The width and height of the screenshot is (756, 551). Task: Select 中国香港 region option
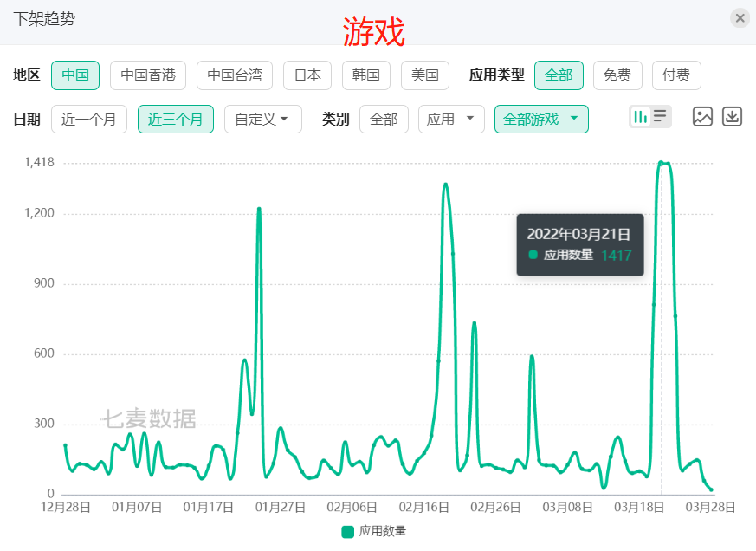(x=148, y=75)
